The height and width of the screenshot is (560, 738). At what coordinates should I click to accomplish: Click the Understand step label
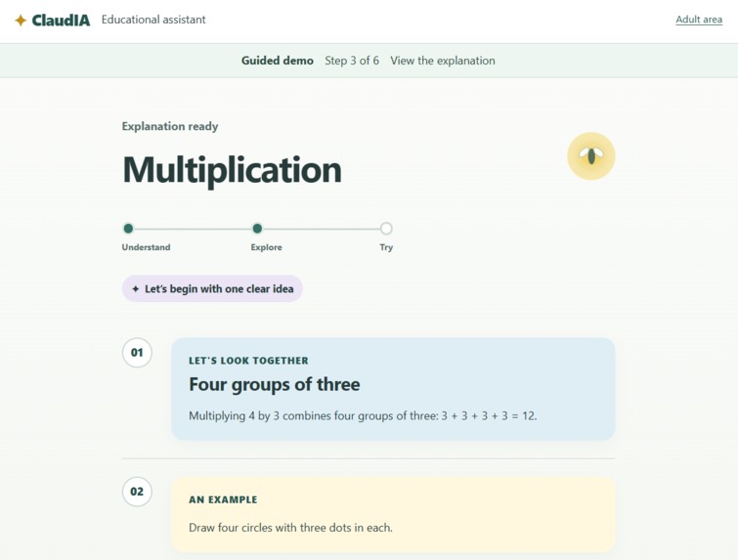coord(146,247)
